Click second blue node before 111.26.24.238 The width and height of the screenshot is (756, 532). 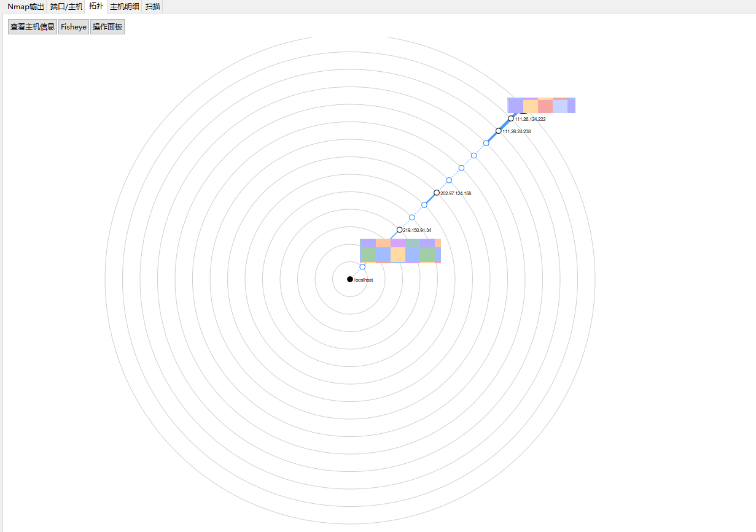(473, 155)
